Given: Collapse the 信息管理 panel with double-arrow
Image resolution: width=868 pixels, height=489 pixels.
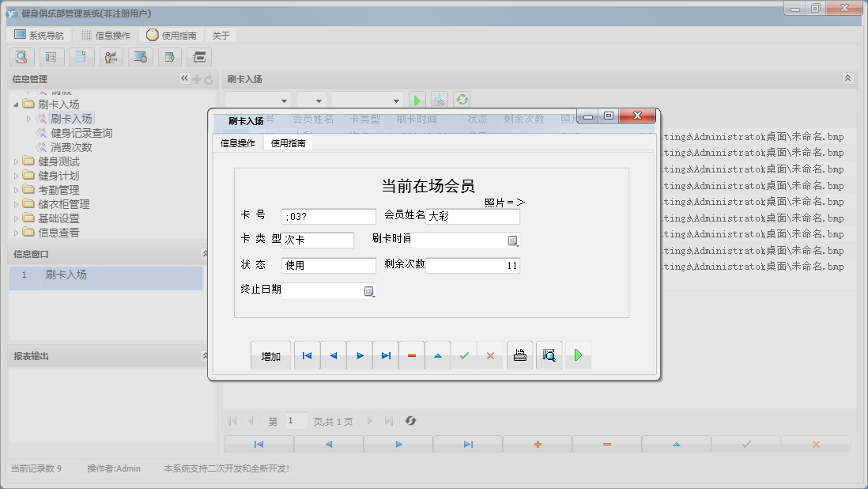Looking at the screenshot, I should (x=184, y=78).
